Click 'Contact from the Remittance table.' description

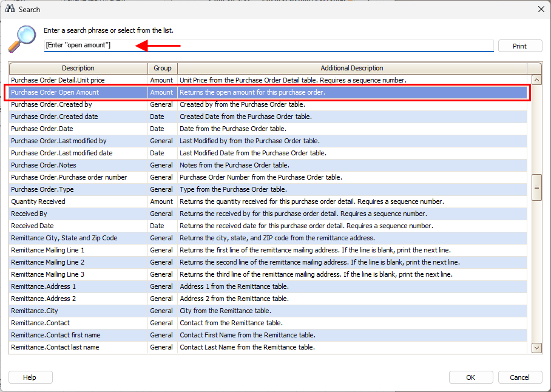(x=231, y=323)
